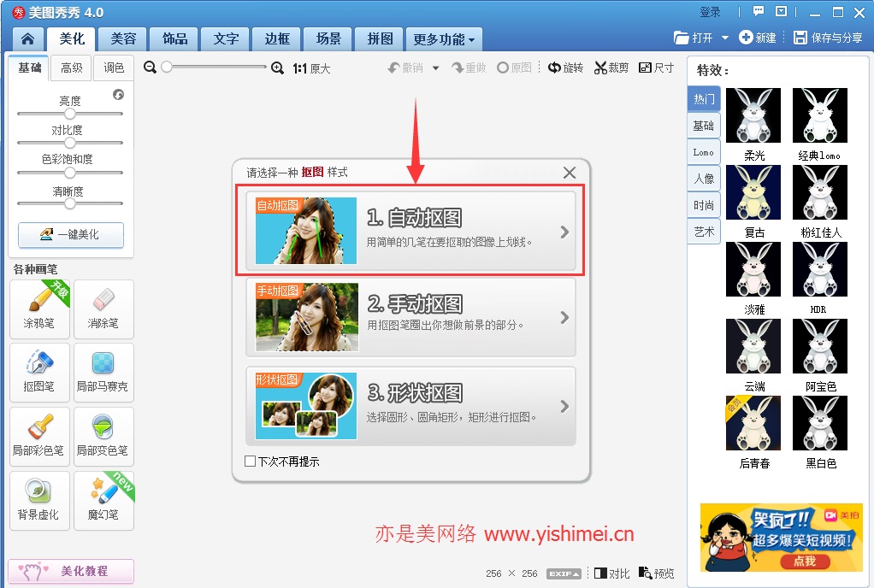
Task: Open the 美化教程 tutorial button
Action: (x=71, y=571)
